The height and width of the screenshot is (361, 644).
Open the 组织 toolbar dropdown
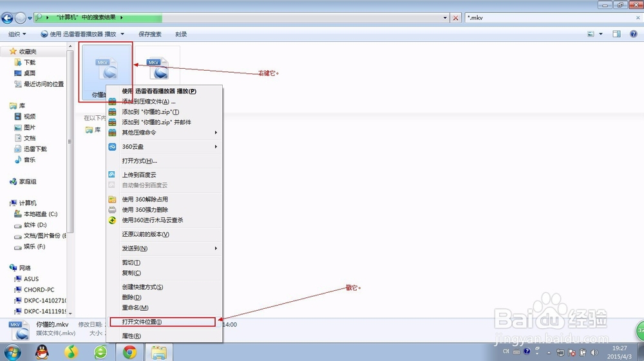tap(17, 34)
